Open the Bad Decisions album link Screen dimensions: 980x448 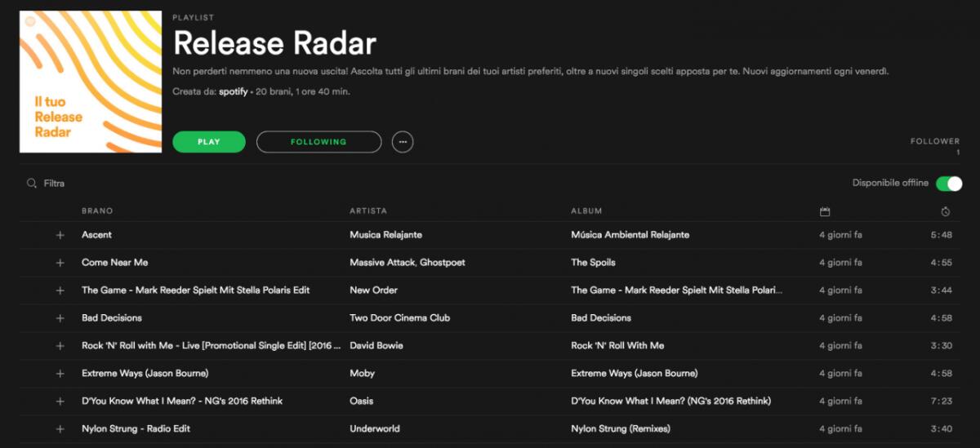pyautogui.click(x=601, y=318)
